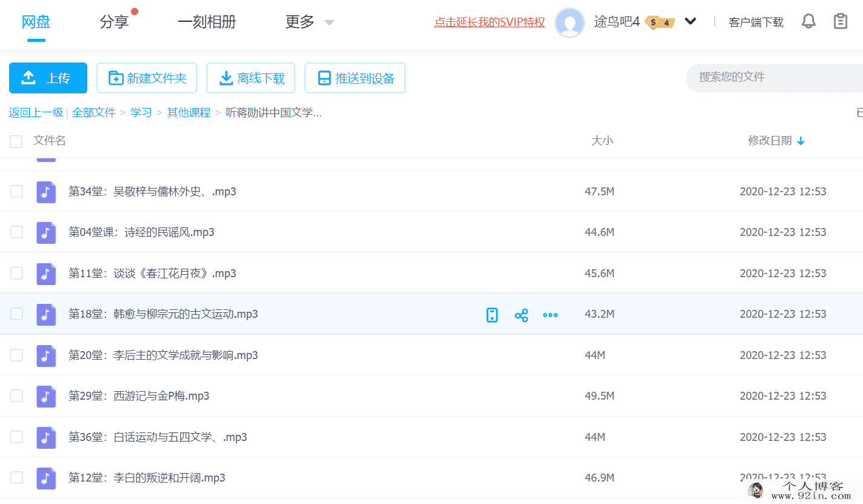Go to 其他课程 folder in breadcrumb
The height and width of the screenshot is (504, 863).
point(189,113)
